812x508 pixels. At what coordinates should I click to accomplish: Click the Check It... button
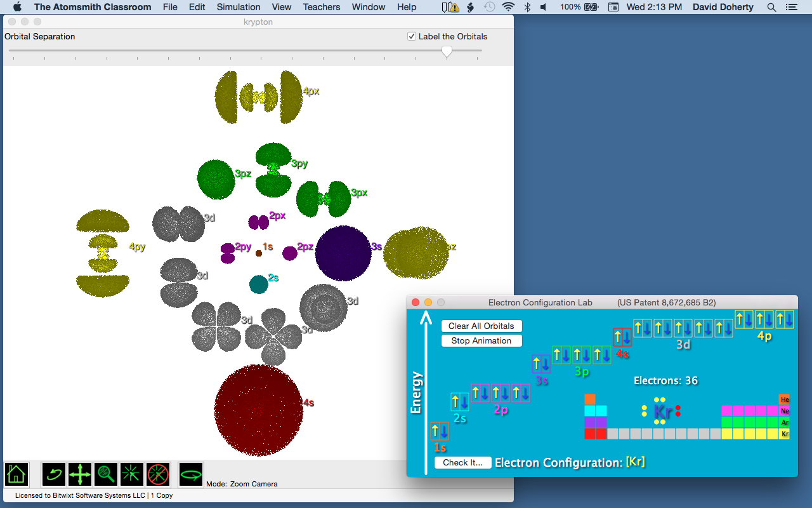click(462, 463)
